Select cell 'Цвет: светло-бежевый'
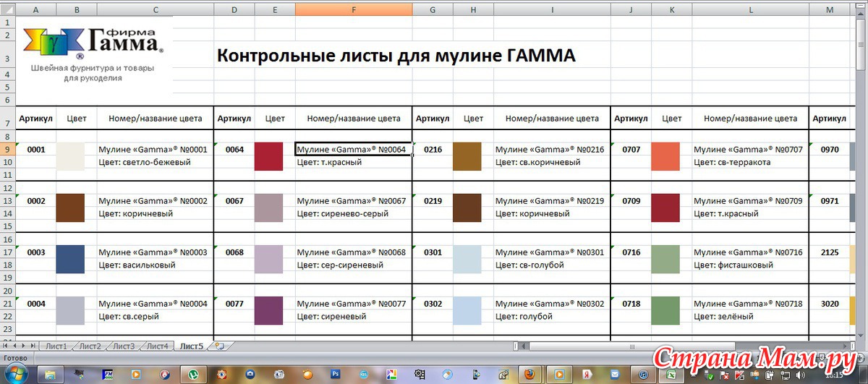Screen dimensions: 868x384 [156, 162]
